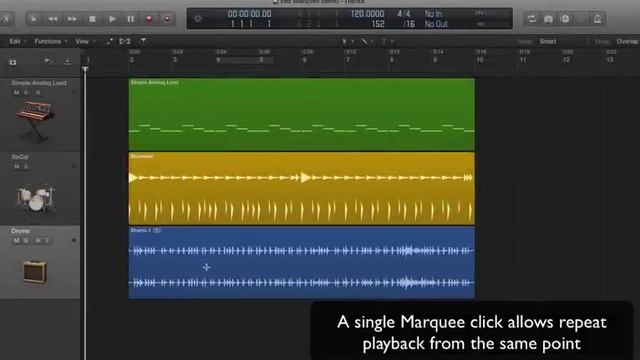Toggle the Show Automation button
Image resolution: width=640 pixels, height=360 pixels.
109,41
